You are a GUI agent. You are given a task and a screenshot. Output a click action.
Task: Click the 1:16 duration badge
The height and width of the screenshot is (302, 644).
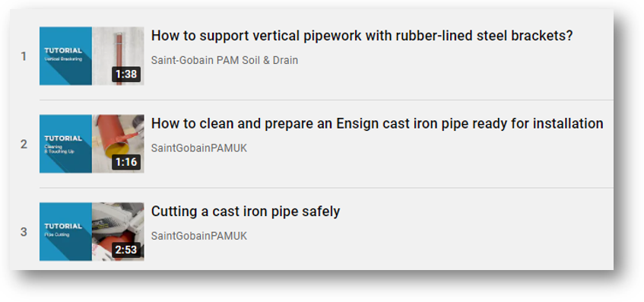pyautogui.click(x=126, y=162)
